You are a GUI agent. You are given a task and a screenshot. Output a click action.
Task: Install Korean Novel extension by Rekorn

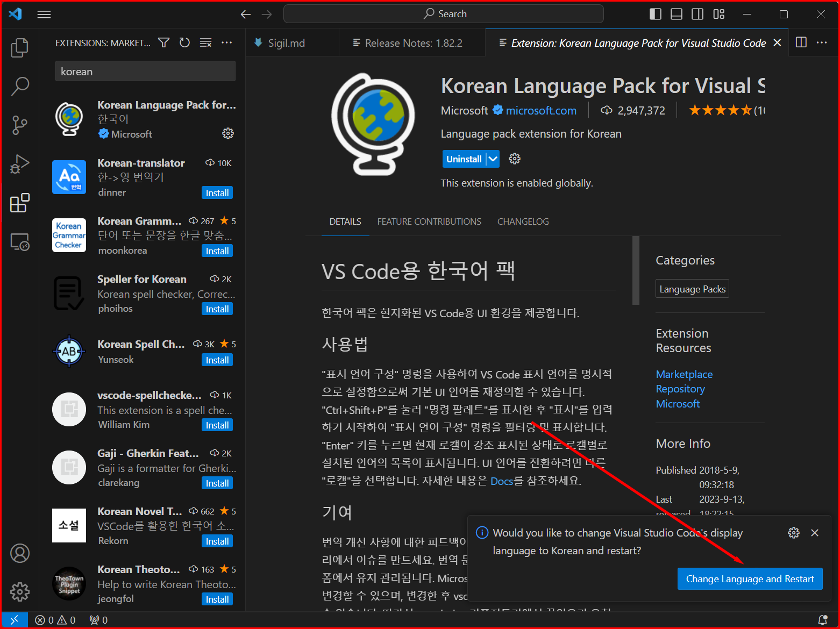pos(217,541)
